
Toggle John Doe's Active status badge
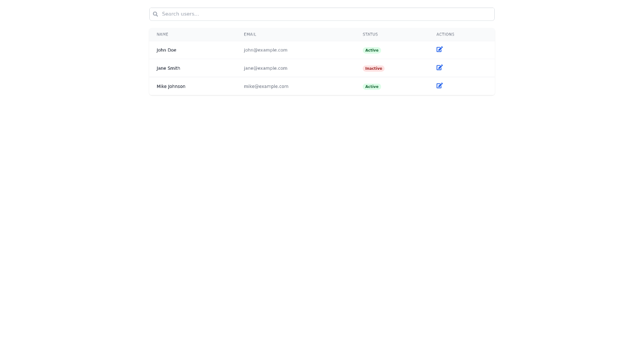click(x=372, y=50)
